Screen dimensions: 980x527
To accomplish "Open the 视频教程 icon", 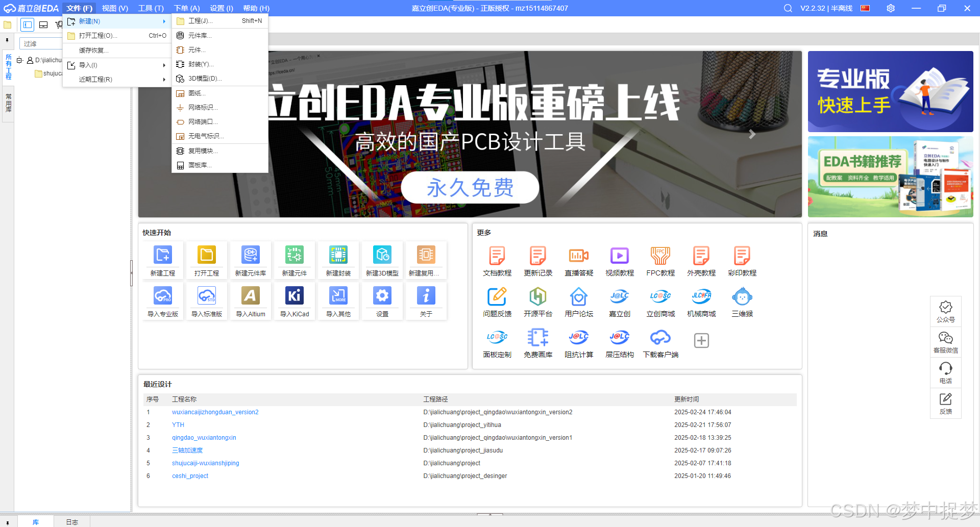I will 620,256.
